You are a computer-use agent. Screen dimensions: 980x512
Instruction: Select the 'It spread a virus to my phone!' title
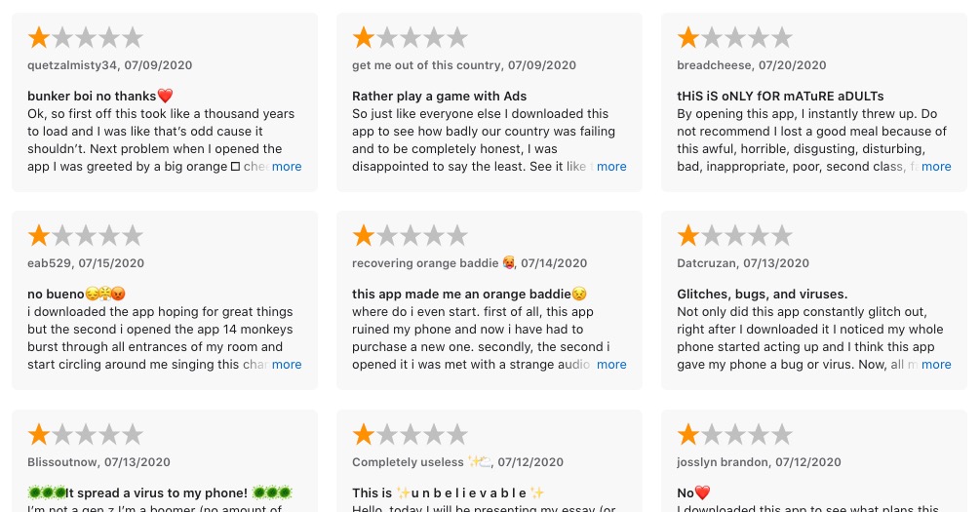[x=156, y=492]
